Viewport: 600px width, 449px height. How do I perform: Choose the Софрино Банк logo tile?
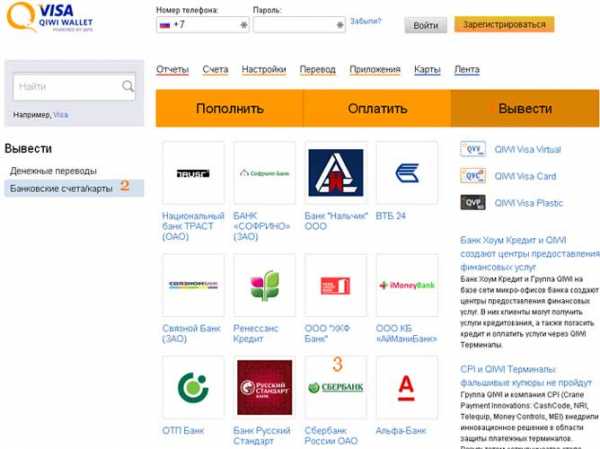264,173
